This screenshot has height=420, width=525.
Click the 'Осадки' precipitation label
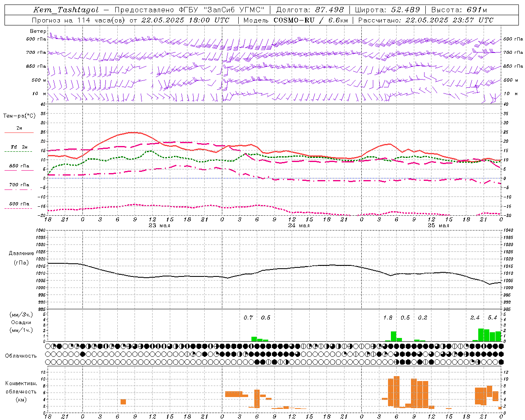(x=21, y=322)
